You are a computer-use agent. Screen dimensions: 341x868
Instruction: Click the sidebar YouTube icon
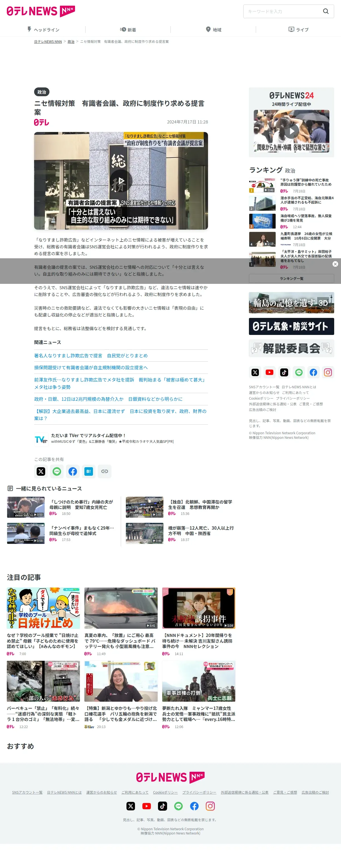[269, 372]
